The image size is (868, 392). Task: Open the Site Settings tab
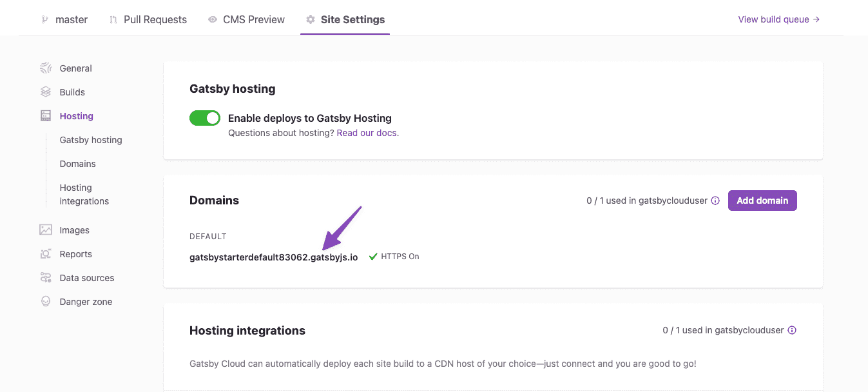pos(352,19)
